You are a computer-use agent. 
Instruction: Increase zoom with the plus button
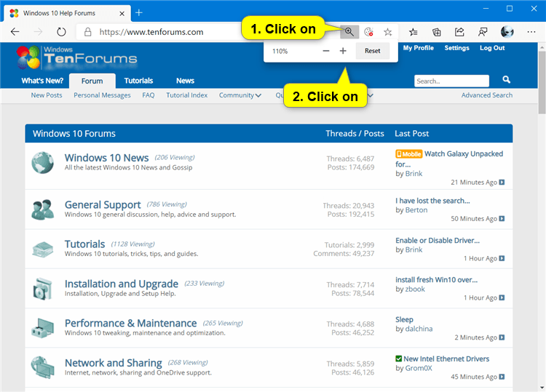tap(343, 51)
